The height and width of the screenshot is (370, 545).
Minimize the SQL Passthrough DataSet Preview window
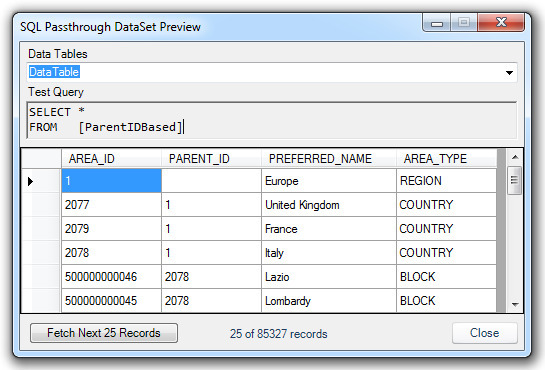point(437,23)
